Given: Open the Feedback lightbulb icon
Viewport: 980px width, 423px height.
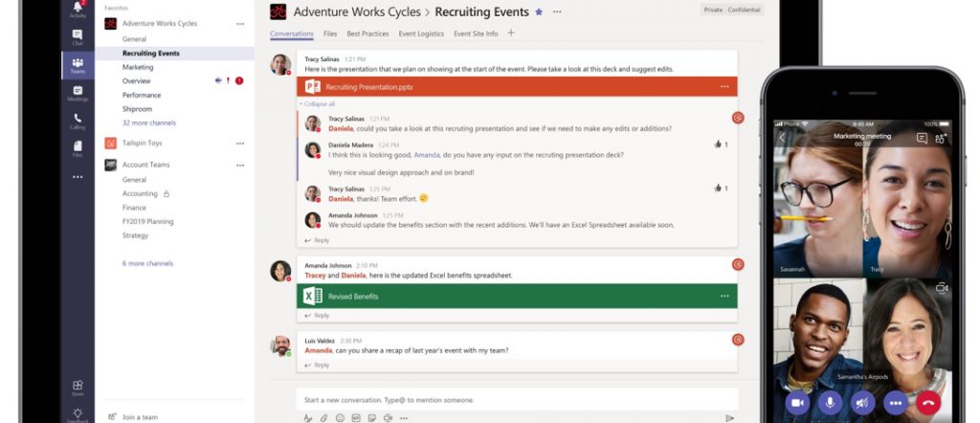Looking at the screenshot, I should (x=78, y=414).
